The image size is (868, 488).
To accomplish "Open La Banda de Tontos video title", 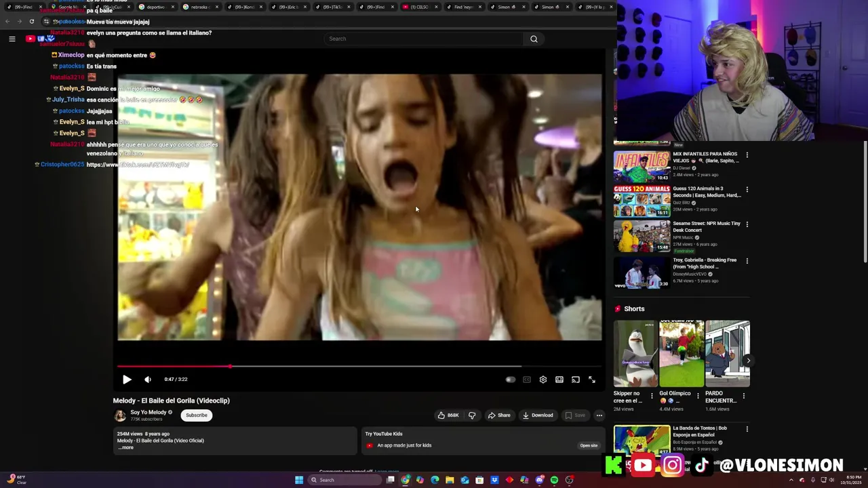I will click(x=700, y=432).
